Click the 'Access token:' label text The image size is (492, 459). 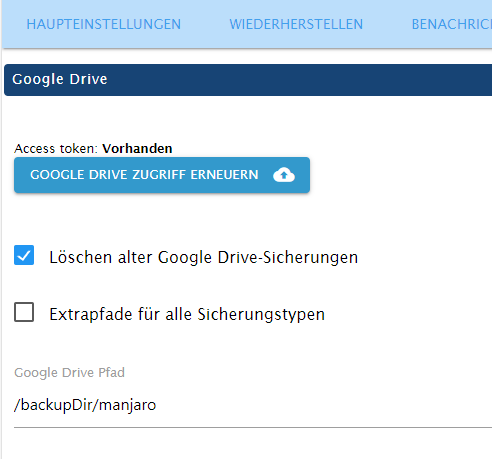56,149
